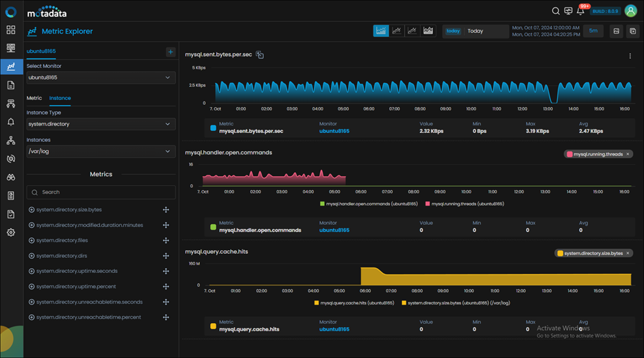Viewport: 644px width, 358px height.
Task: Open the notifications bell with 99+ badge
Action: coord(580,11)
